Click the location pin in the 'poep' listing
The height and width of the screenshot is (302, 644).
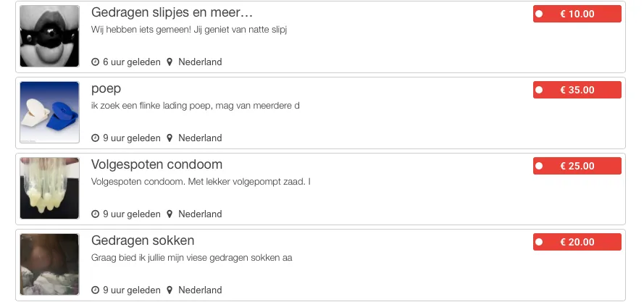tap(170, 138)
